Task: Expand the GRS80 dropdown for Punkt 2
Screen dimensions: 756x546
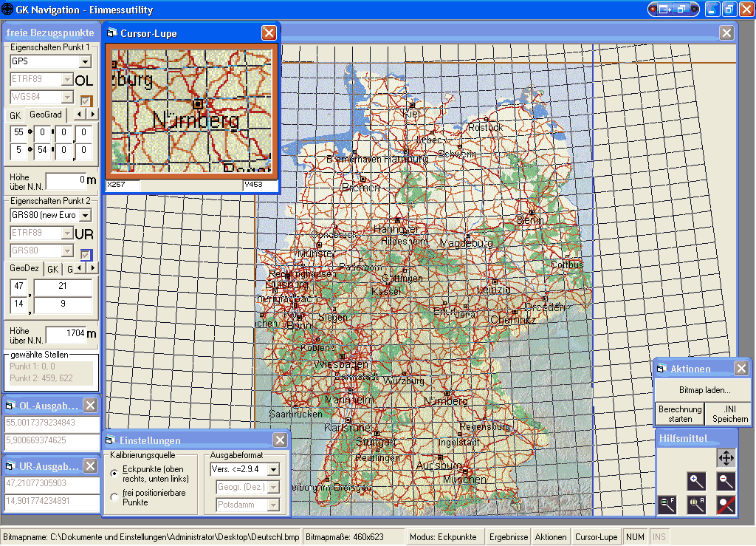Action: pyautogui.click(x=86, y=215)
